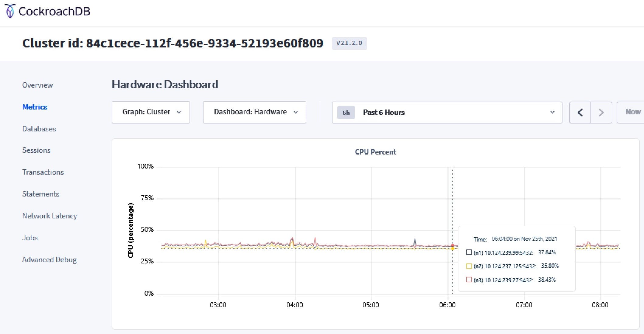
Task: Open the Graph: Cluster dropdown
Action: pyautogui.click(x=151, y=112)
